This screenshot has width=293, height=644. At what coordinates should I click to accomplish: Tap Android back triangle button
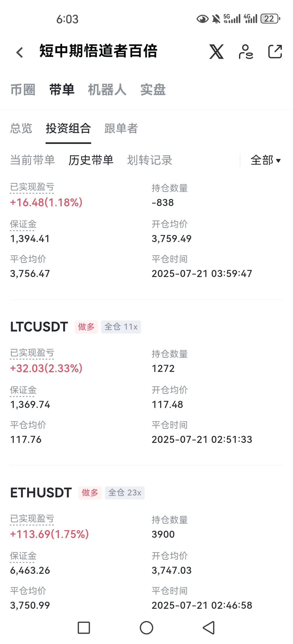(x=209, y=628)
